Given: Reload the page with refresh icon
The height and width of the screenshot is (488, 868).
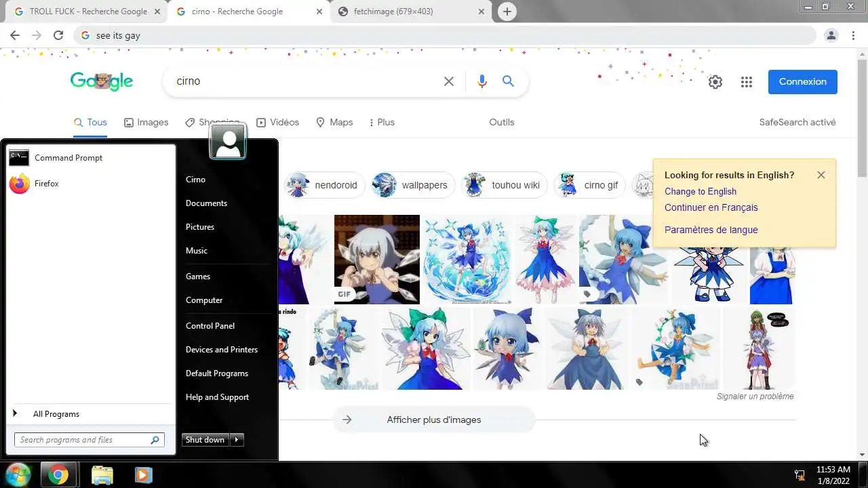Looking at the screenshot, I should 58,35.
